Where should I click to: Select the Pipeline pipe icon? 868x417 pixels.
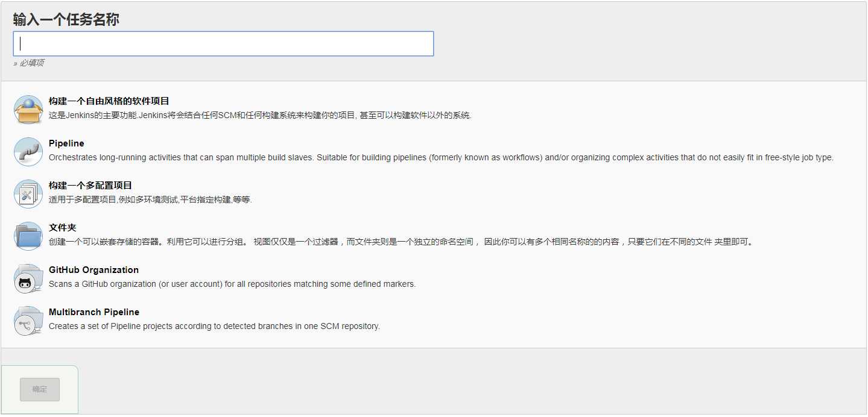tap(28, 151)
